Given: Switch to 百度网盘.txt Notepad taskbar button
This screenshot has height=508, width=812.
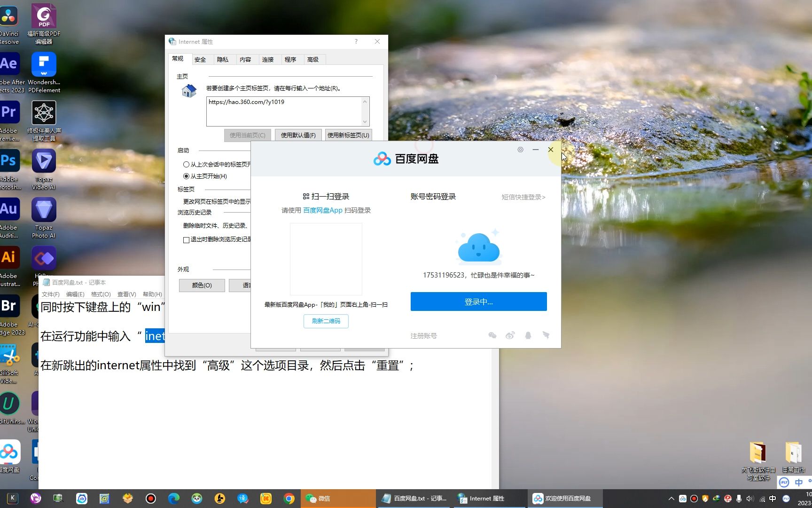Looking at the screenshot, I should [x=414, y=499].
